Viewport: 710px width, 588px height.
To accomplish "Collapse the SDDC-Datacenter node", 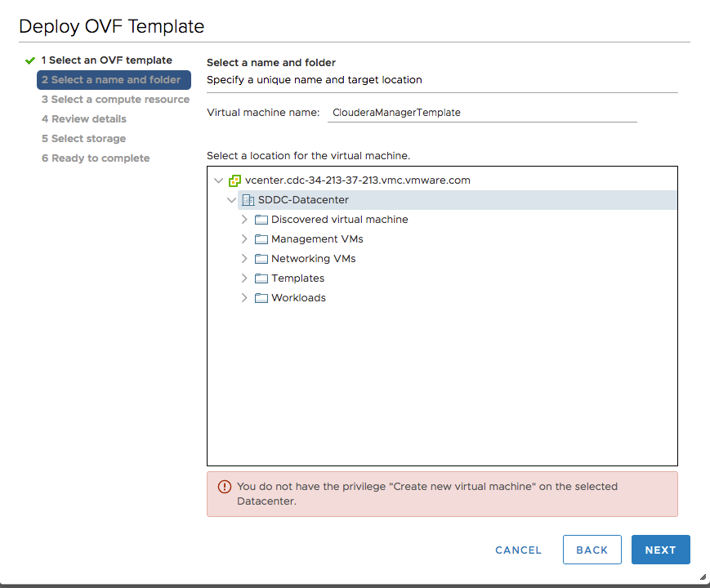I will click(x=232, y=200).
